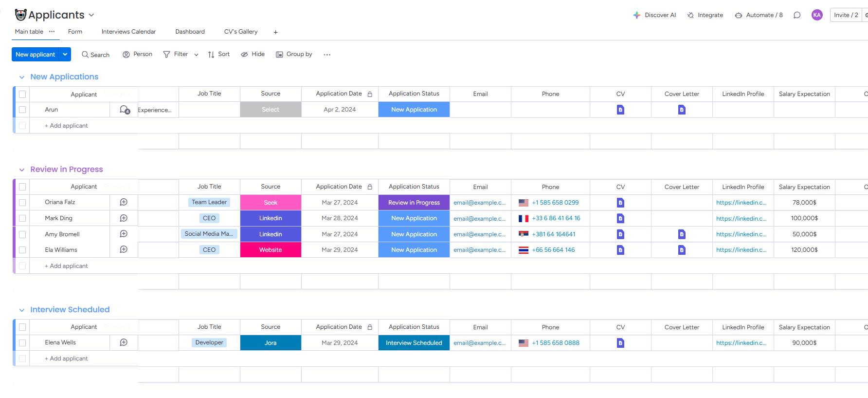The width and height of the screenshot is (868, 398).
Task: Start a conversation for Elena Wells
Action: pos(124,342)
